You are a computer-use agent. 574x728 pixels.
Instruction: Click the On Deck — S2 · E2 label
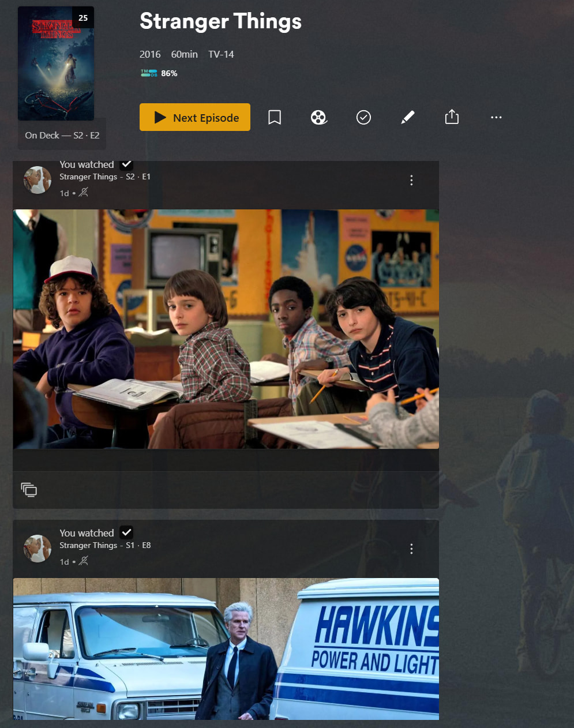(62, 135)
